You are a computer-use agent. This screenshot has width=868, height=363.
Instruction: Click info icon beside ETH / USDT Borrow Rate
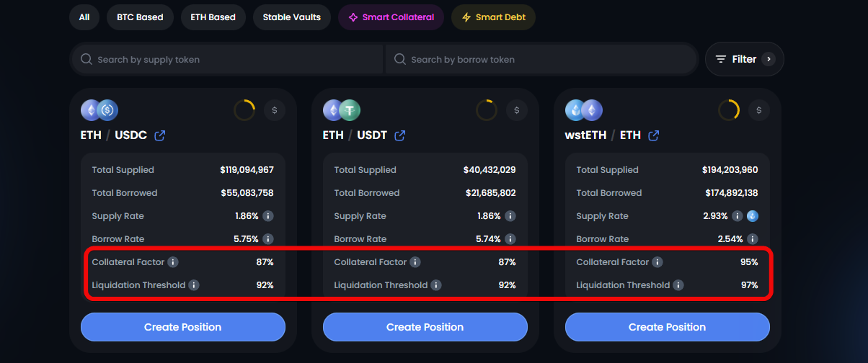pyautogui.click(x=510, y=239)
